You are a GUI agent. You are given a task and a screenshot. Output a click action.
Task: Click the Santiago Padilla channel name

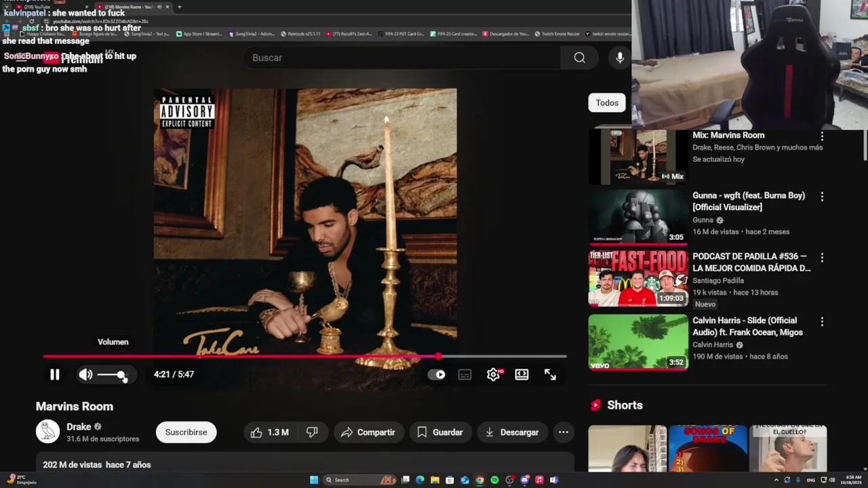[718, 281]
